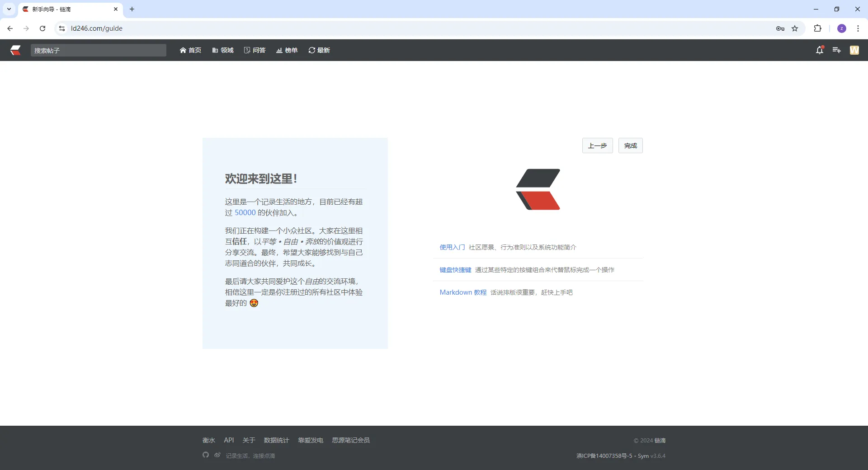Open the notifications bell in the site header

point(820,50)
